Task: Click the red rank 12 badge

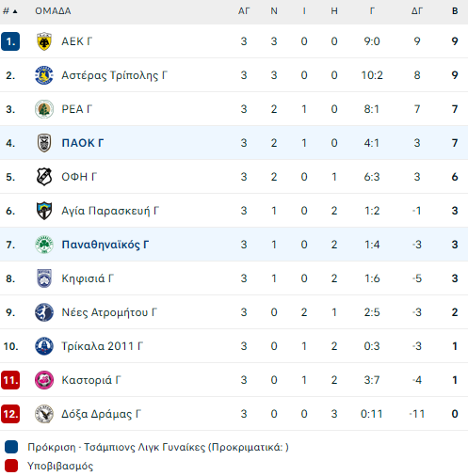Action: [10, 414]
